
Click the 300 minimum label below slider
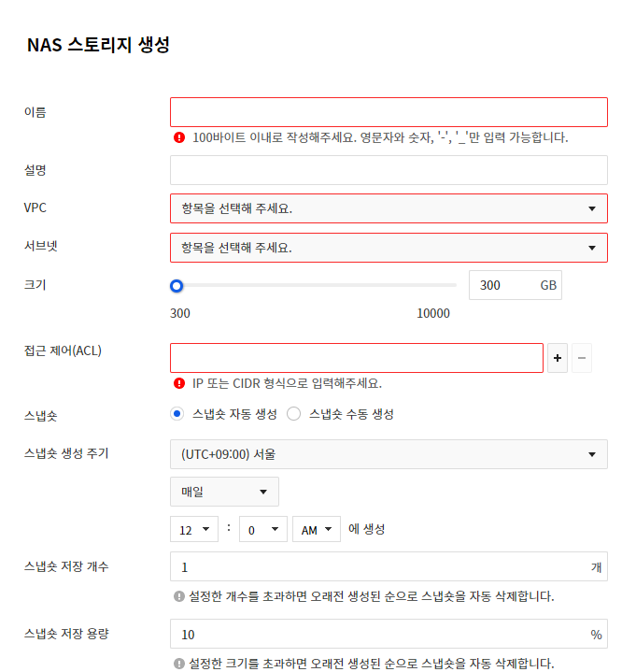[x=180, y=313]
